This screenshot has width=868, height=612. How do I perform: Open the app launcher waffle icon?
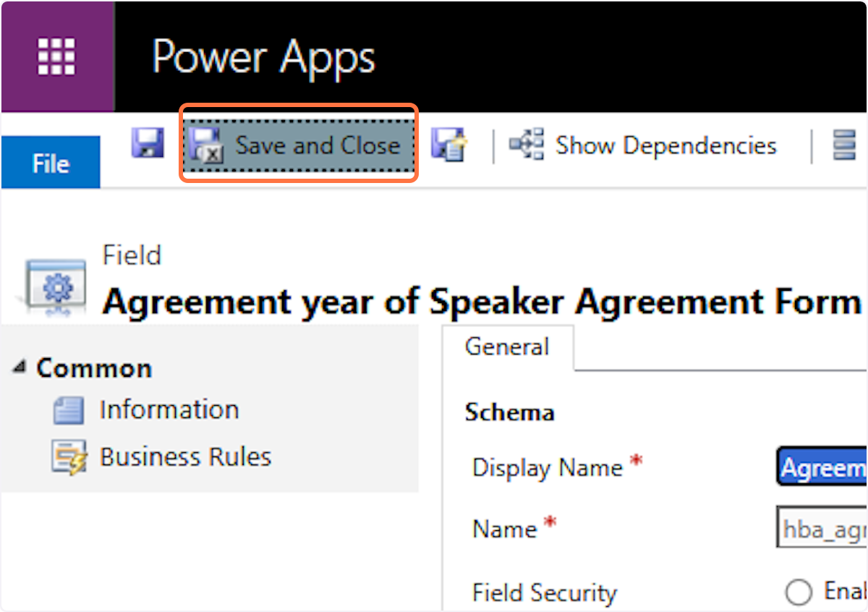(x=56, y=56)
